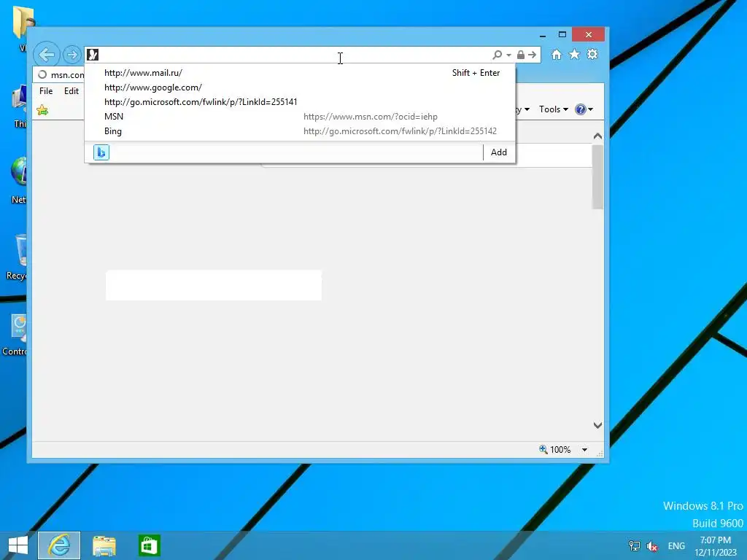747x560 pixels.
Task: Switch to the msn.com browser tab
Action: point(60,75)
